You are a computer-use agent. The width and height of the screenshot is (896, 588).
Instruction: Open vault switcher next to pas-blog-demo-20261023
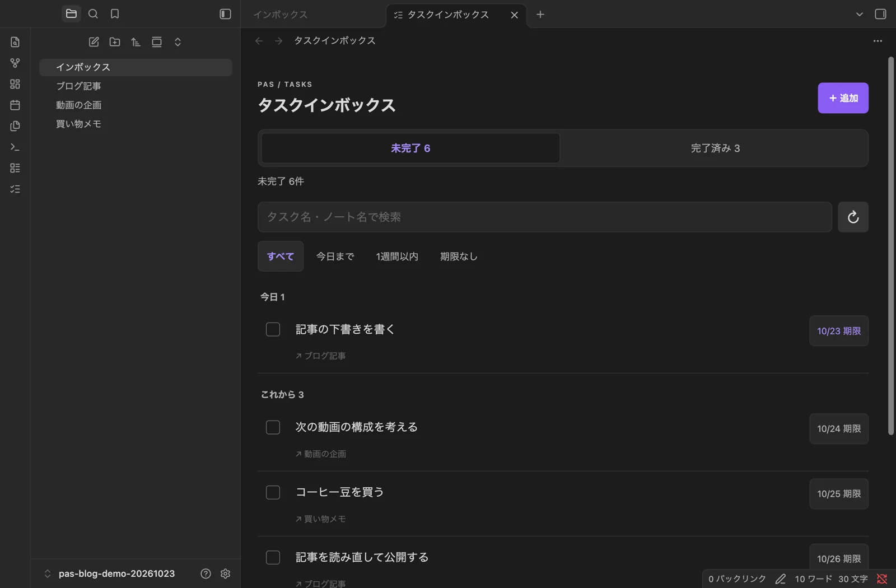click(48, 573)
